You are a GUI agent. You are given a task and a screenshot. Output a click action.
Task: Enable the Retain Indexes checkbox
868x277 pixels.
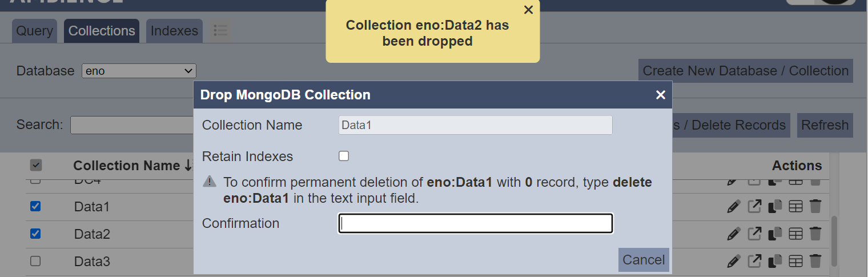[x=344, y=156]
